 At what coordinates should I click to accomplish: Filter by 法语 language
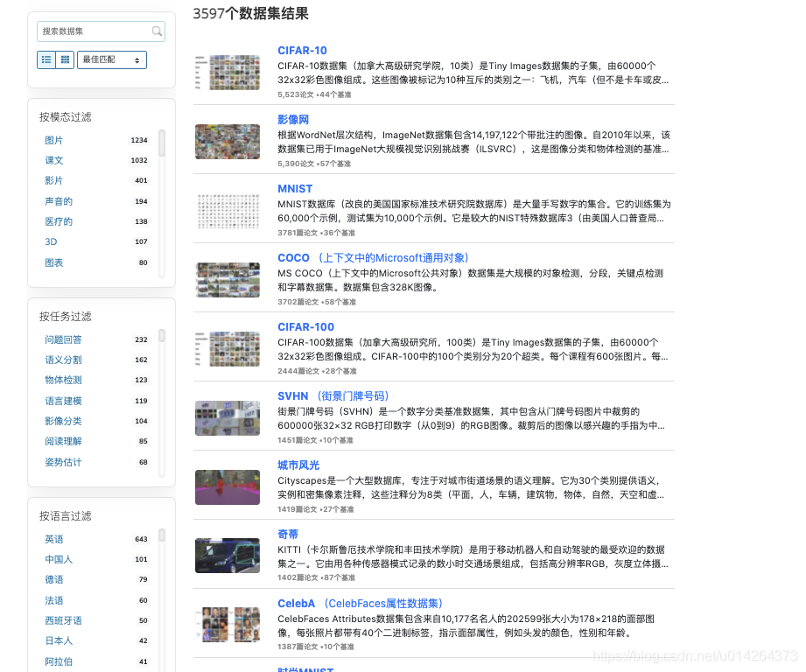53,600
